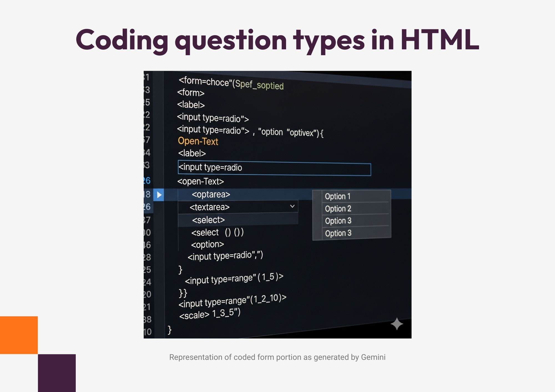Expand the select element list
The height and width of the screenshot is (392, 555).
click(x=208, y=220)
